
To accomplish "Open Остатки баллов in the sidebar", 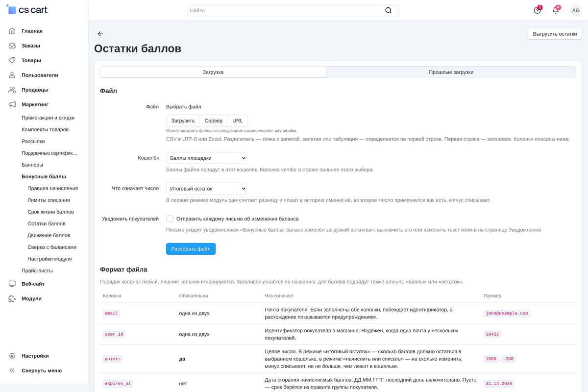I will coord(47,223).
